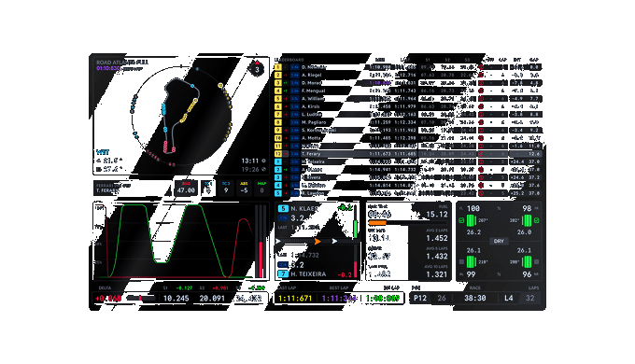Click the fuel value 15.12

(x=437, y=215)
